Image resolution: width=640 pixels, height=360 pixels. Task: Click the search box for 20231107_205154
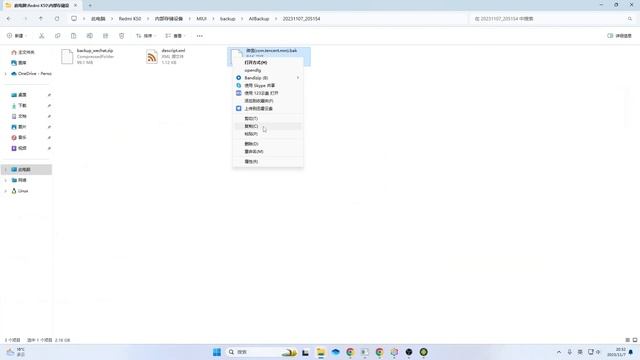553,19
